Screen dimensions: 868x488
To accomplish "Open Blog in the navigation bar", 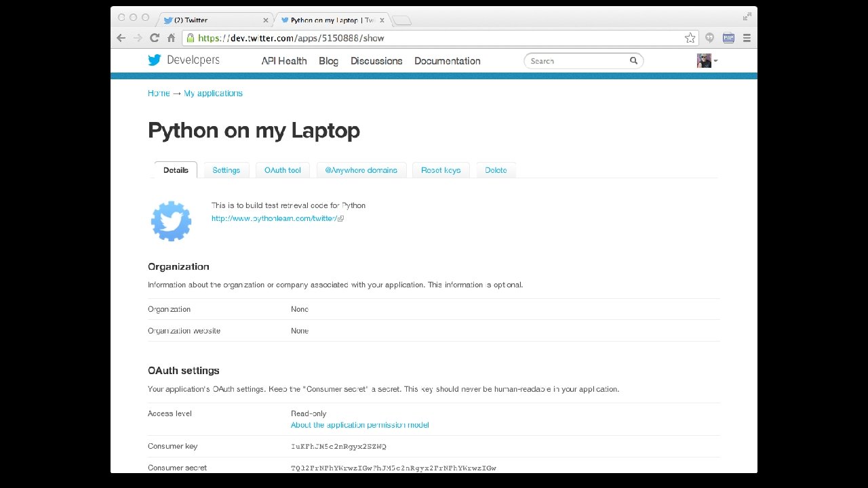I will tap(328, 61).
